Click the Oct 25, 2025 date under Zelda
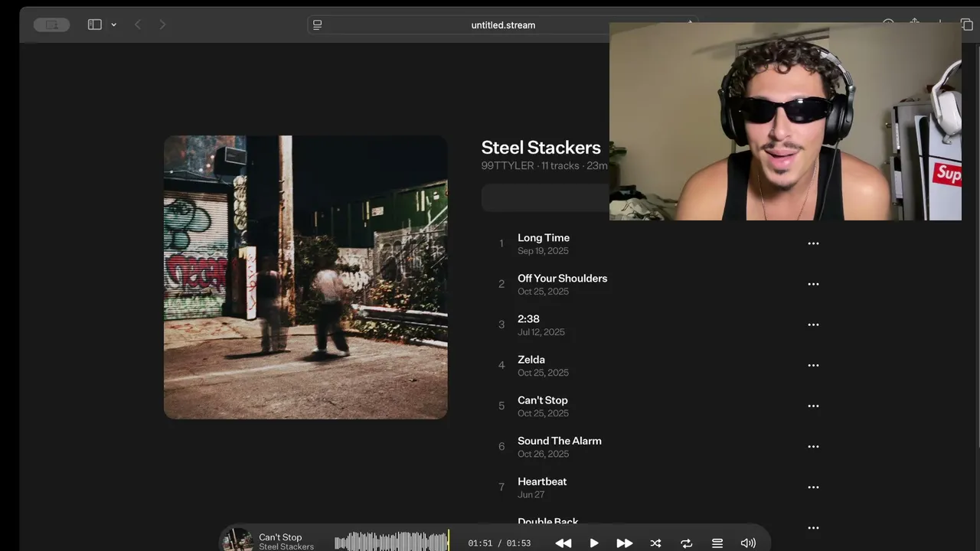The width and height of the screenshot is (980, 551). coord(543,373)
